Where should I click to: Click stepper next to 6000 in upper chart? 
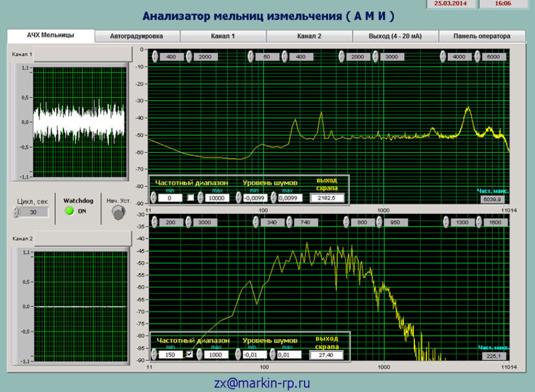478,57
